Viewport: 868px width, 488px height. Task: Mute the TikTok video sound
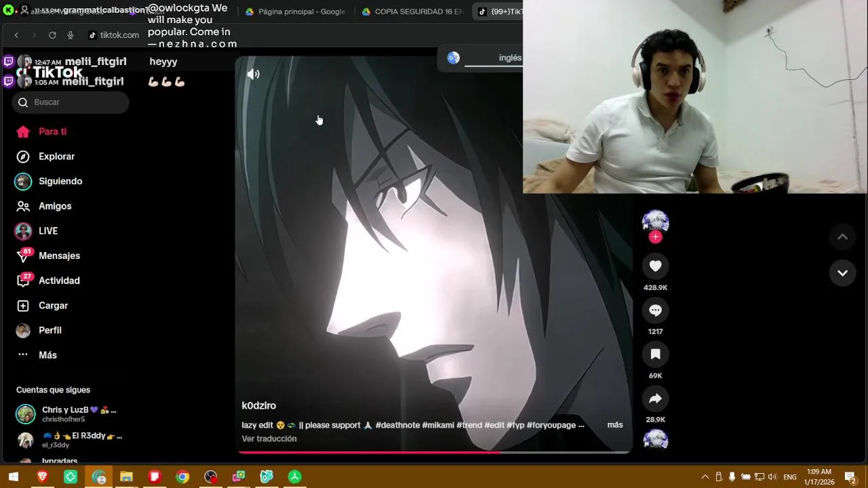point(254,75)
